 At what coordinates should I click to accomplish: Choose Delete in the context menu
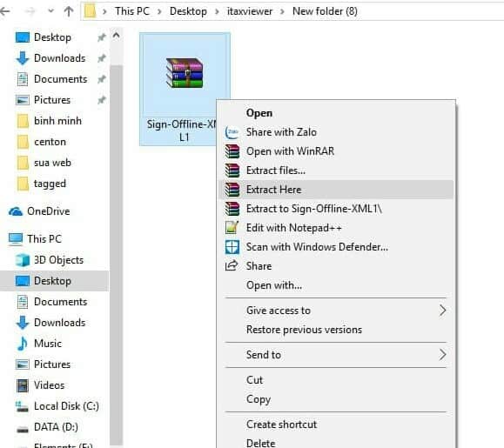[336, 443]
